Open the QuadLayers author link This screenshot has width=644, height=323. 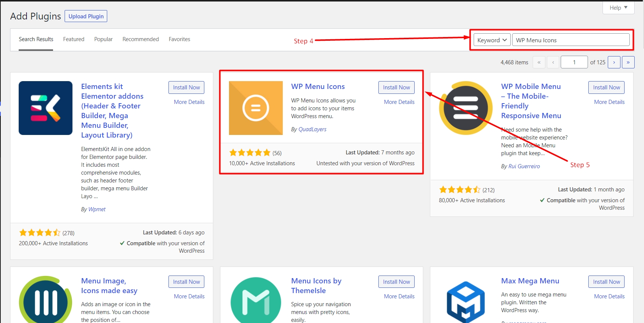click(312, 129)
